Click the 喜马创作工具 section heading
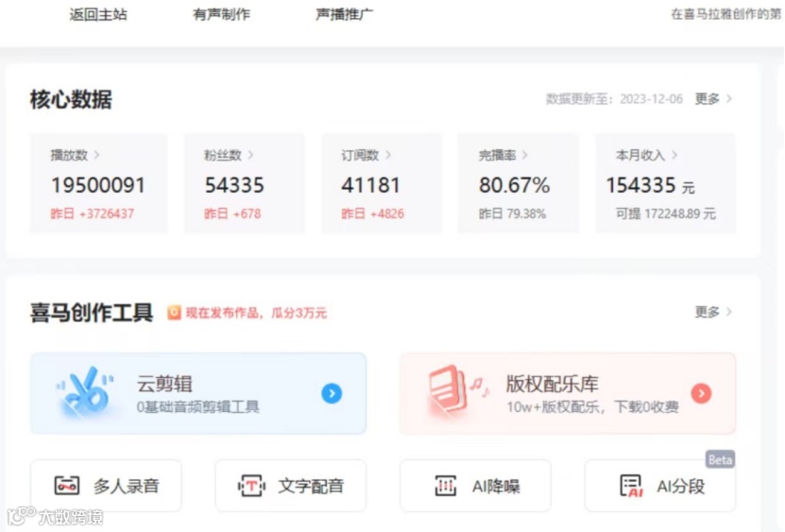The image size is (785, 532). [91, 313]
